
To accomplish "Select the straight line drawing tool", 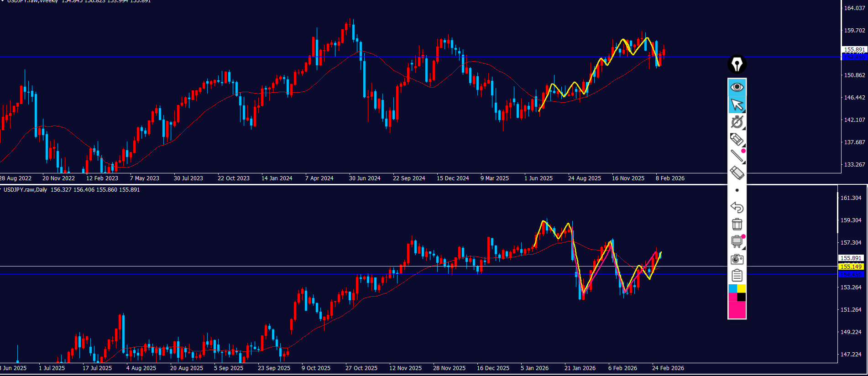I will pyautogui.click(x=737, y=156).
